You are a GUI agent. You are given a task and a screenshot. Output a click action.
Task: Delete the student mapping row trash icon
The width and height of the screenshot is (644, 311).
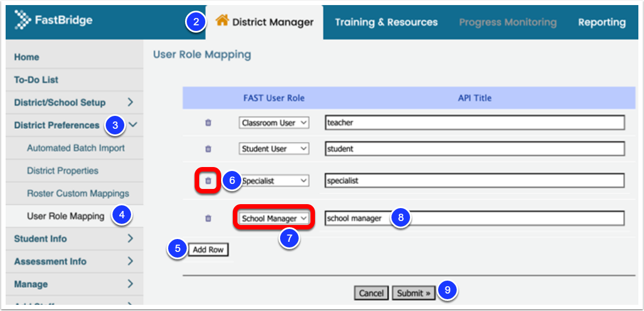click(x=208, y=149)
